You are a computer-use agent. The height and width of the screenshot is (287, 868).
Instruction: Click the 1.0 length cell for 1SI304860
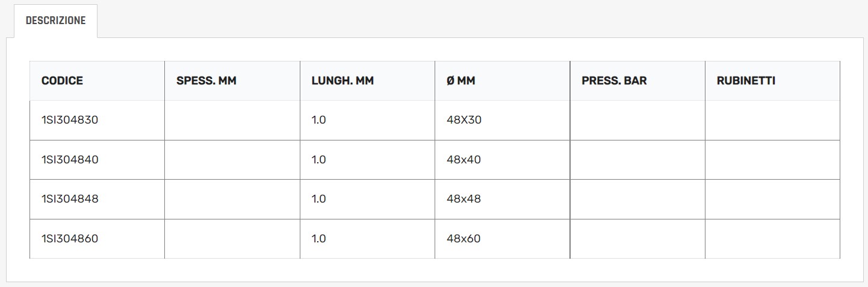[319, 239]
